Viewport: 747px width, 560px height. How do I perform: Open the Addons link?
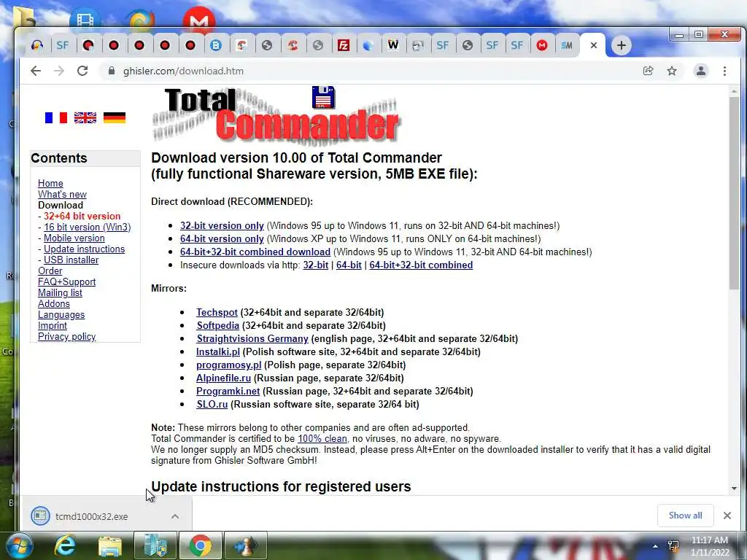pos(54,304)
